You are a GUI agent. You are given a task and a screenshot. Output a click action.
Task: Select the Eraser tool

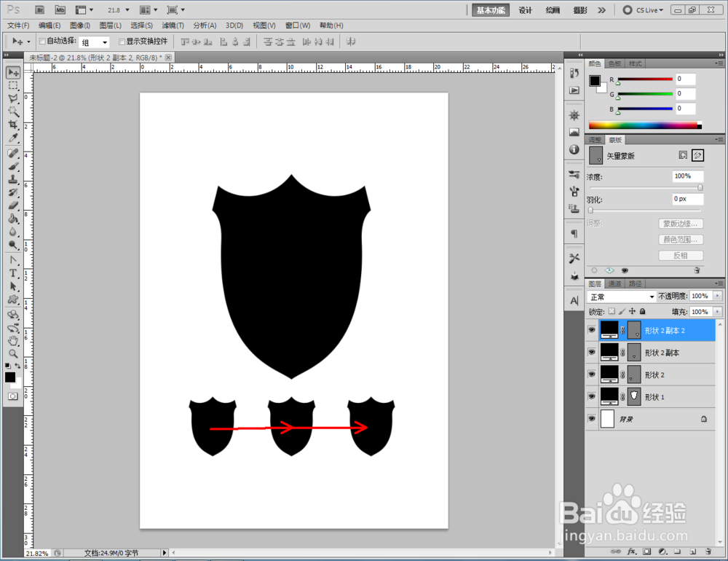pos(13,205)
